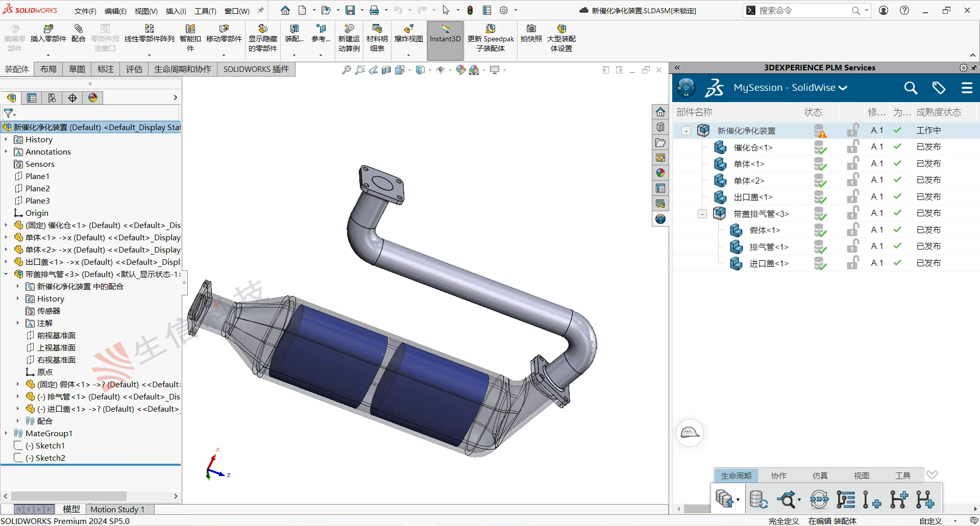
Task: Click 自定义 in status bar
Action: (x=930, y=521)
